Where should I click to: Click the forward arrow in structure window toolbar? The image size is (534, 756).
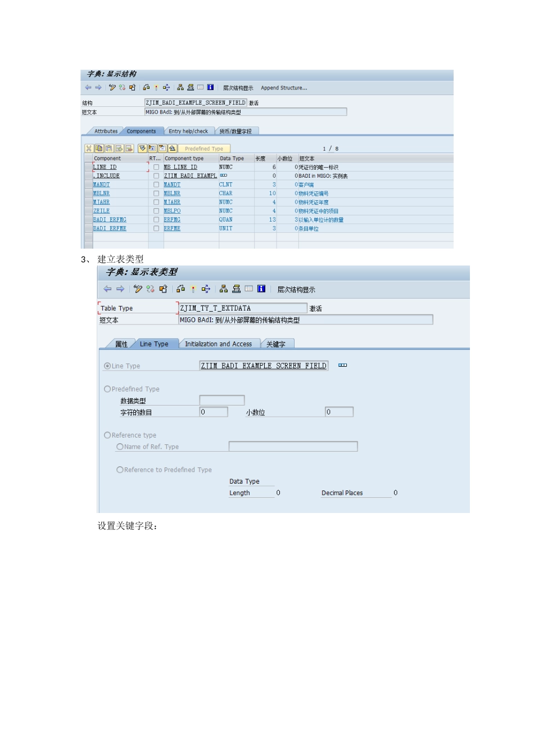98,87
